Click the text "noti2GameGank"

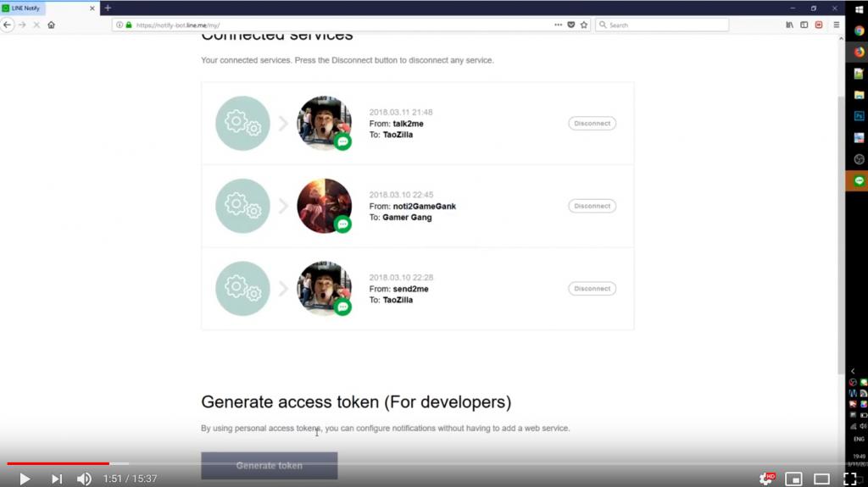click(x=425, y=206)
